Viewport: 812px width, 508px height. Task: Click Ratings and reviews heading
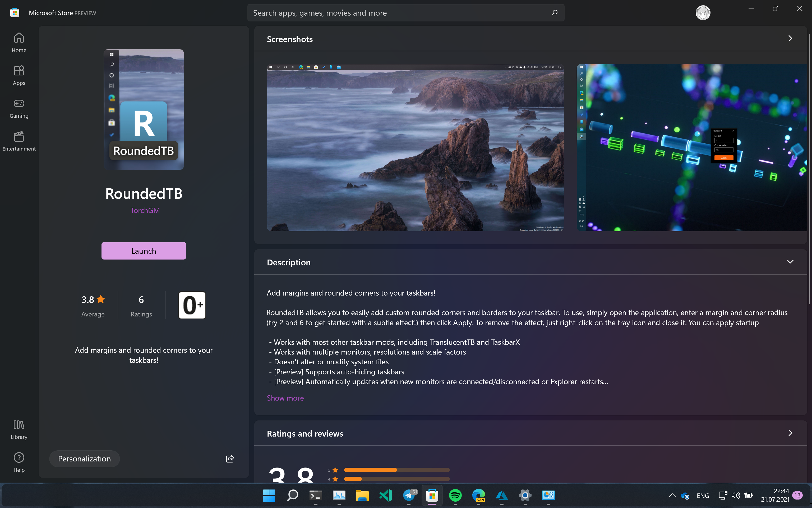[305, 433]
